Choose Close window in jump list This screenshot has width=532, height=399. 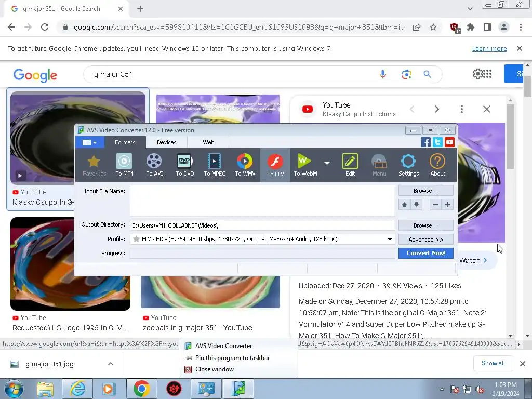tap(238, 369)
